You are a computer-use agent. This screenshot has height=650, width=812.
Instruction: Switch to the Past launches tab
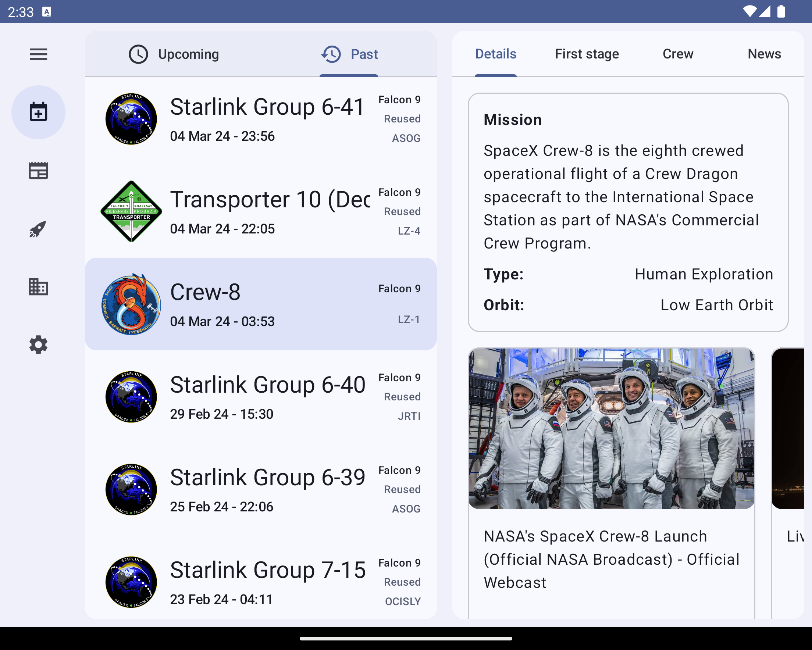click(x=349, y=54)
